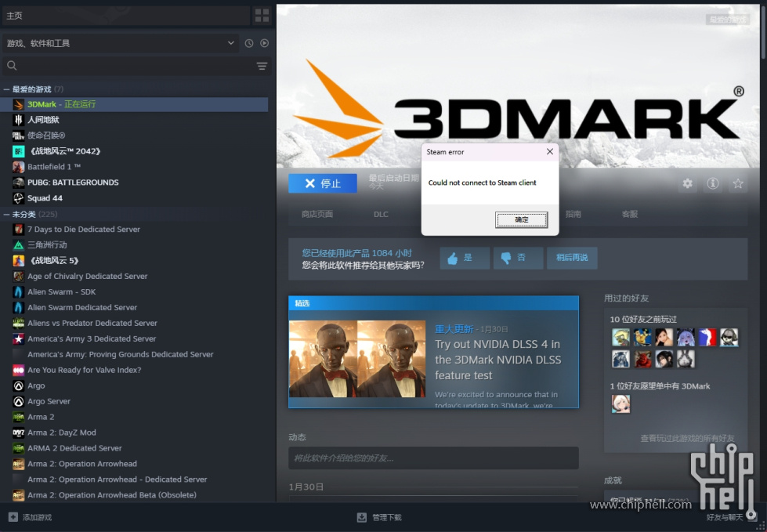The height and width of the screenshot is (532, 767).
Task: Click 添加游戏 text
Action: click(37, 517)
